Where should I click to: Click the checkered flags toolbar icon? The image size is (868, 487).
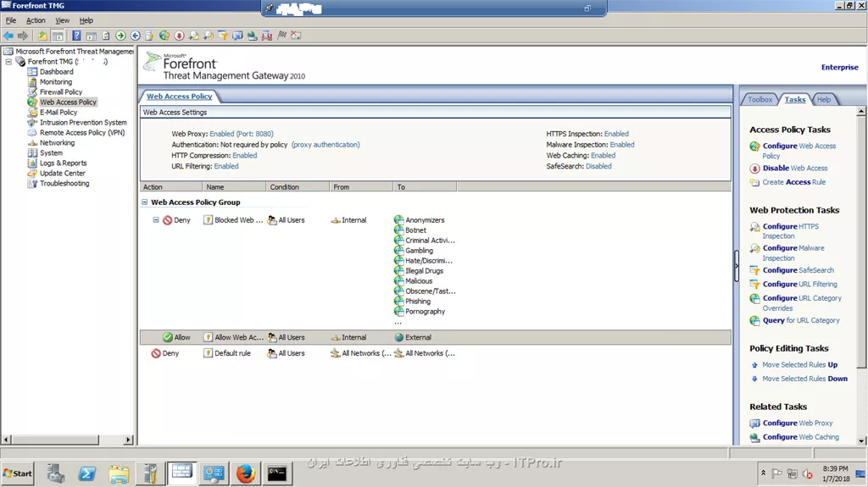281,36
